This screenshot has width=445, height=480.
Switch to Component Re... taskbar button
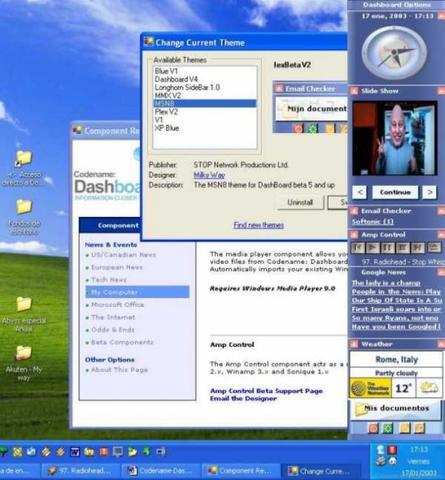pos(241,471)
